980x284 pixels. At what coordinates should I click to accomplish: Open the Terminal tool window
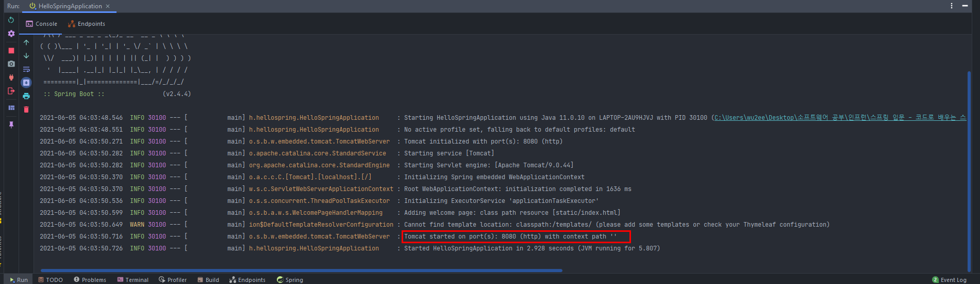tap(132, 279)
